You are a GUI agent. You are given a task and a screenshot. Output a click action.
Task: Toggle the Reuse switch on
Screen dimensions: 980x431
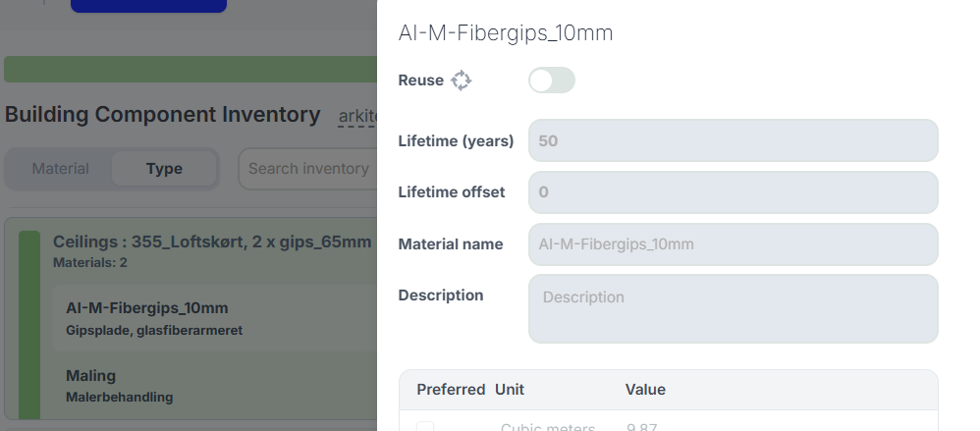tap(551, 81)
